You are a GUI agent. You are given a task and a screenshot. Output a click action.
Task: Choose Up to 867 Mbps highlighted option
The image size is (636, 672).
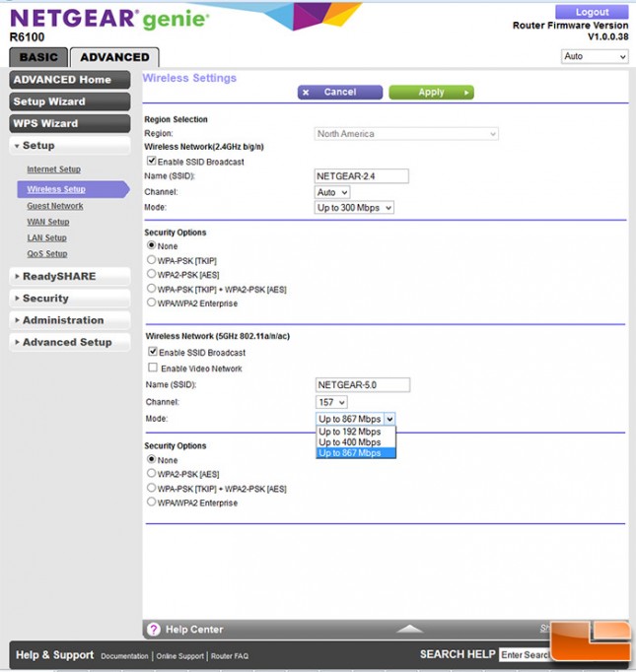[x=356, y=453]
